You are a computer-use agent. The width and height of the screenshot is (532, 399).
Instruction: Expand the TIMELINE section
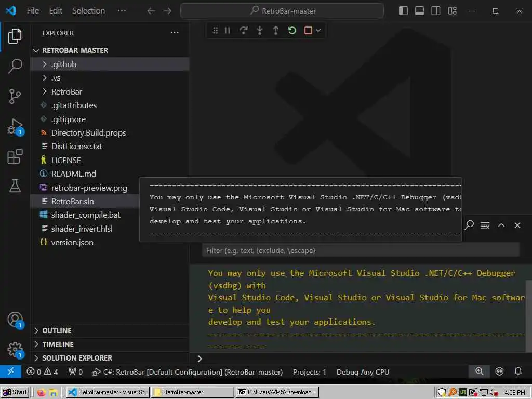110,344
